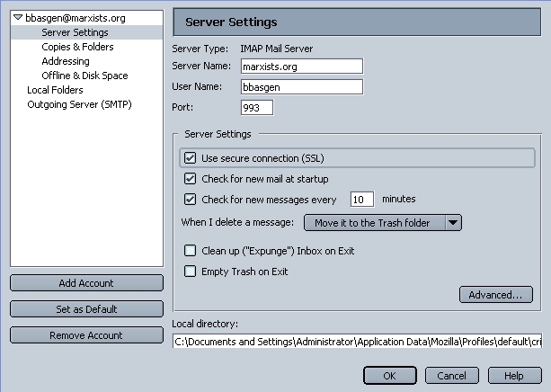Open Copies & Folders settings
Screen dimensions: 551x392
click(77, 47)
